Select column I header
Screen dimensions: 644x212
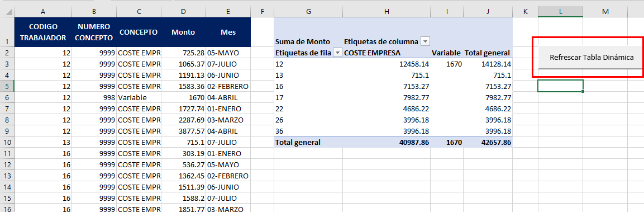[x=447, y=12]
